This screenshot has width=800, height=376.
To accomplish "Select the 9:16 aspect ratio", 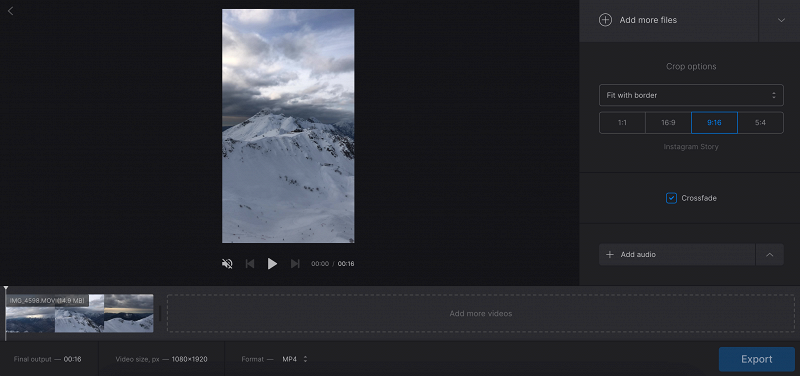I will click(x=714, y=122).
